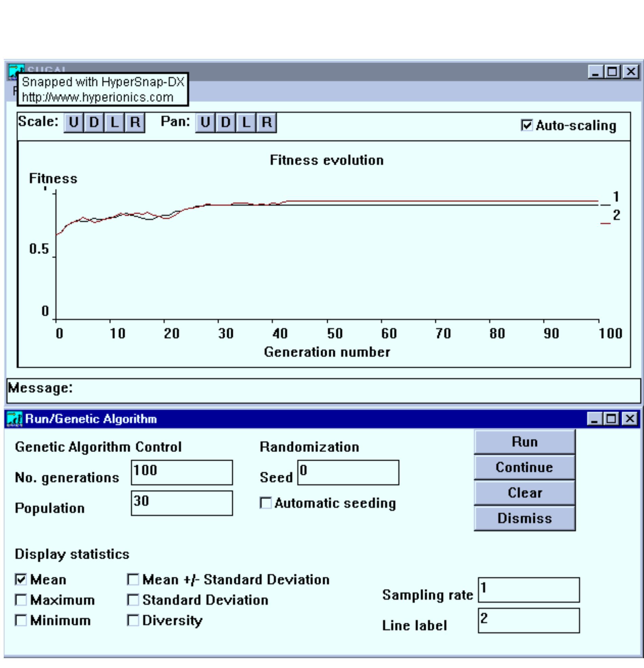Uncheck the Mean statistics checkbox

point(21,579)
